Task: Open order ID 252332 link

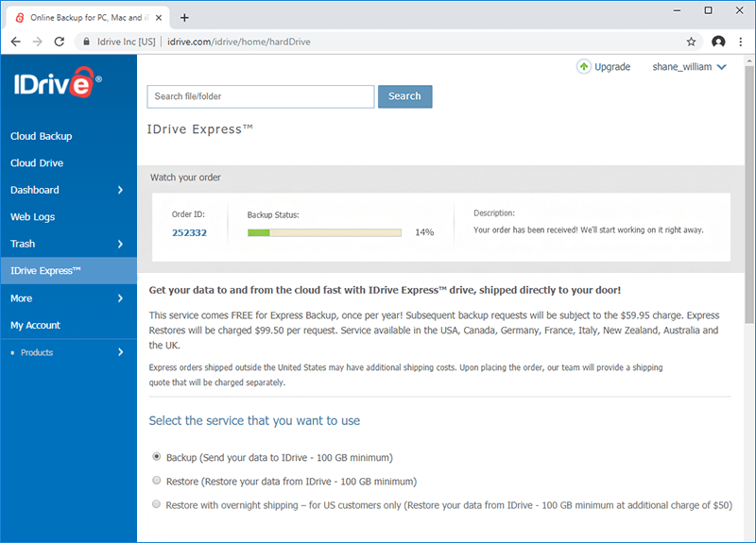Action: pos(190,232)
